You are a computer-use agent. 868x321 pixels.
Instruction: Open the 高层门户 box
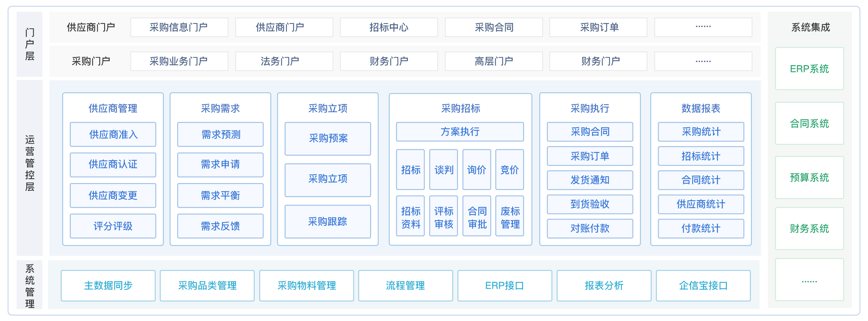pos(493,61)
